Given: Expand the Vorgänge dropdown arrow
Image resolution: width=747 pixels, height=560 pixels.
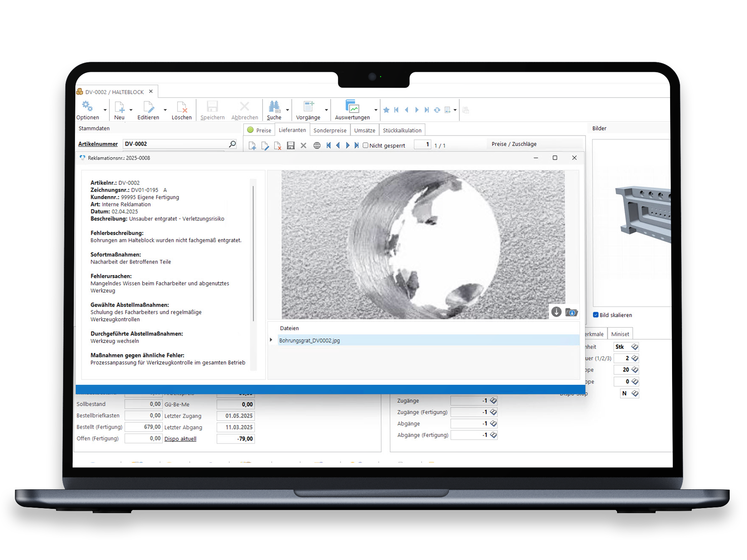Looking at the screenshot, I should coord(326,110).
